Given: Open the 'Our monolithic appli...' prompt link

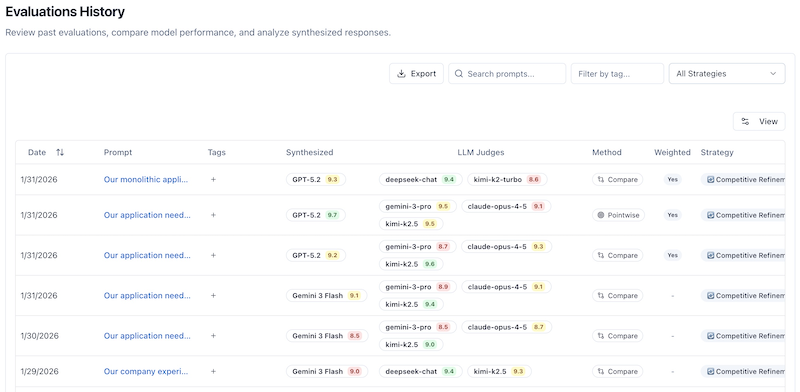Looking at the screenshot, I should coord(146,179).
